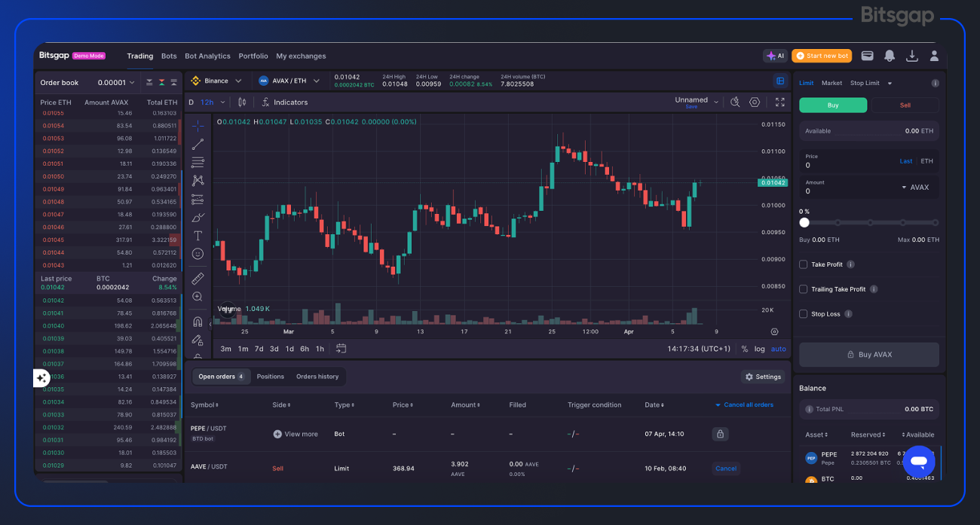The image size is (980, 525).
Task: Toggle stay-in-drawing-mode pencil lock
Action: pyautogui.click(x=198, y=340)
